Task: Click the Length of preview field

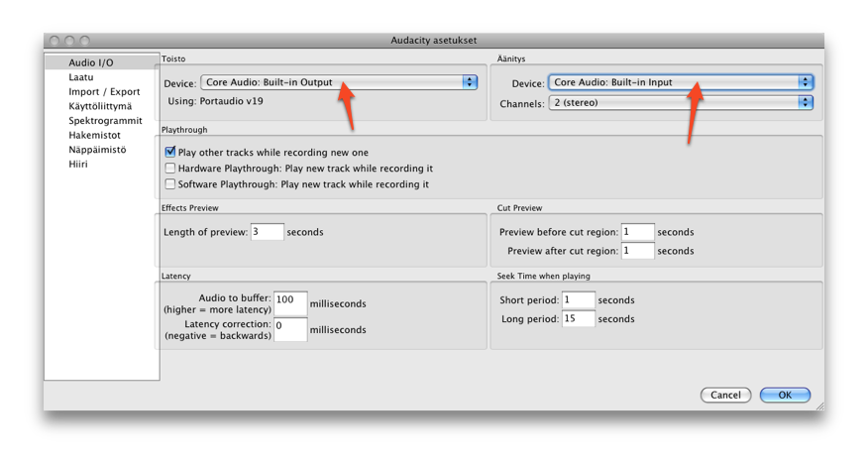Action: tap(268, 232)
